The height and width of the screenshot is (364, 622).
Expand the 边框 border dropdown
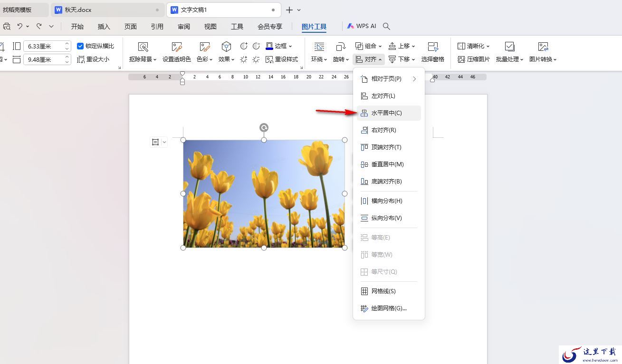[290, 46]
